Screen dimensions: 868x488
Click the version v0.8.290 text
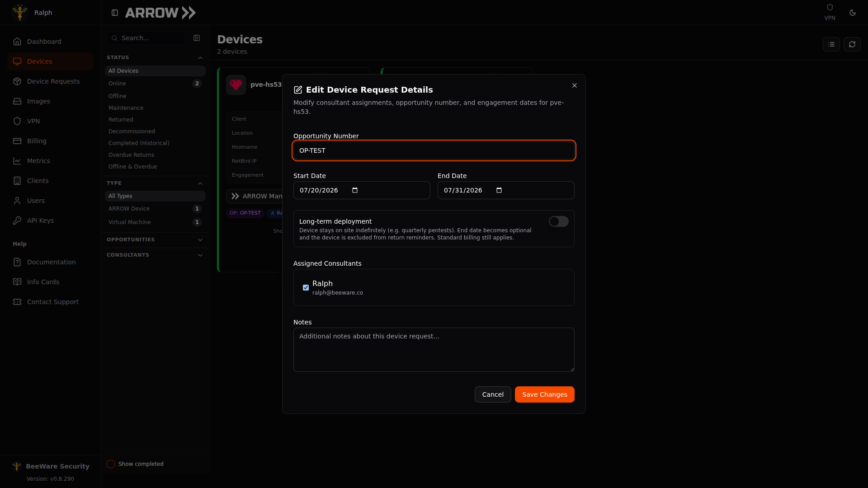(50, 479)
